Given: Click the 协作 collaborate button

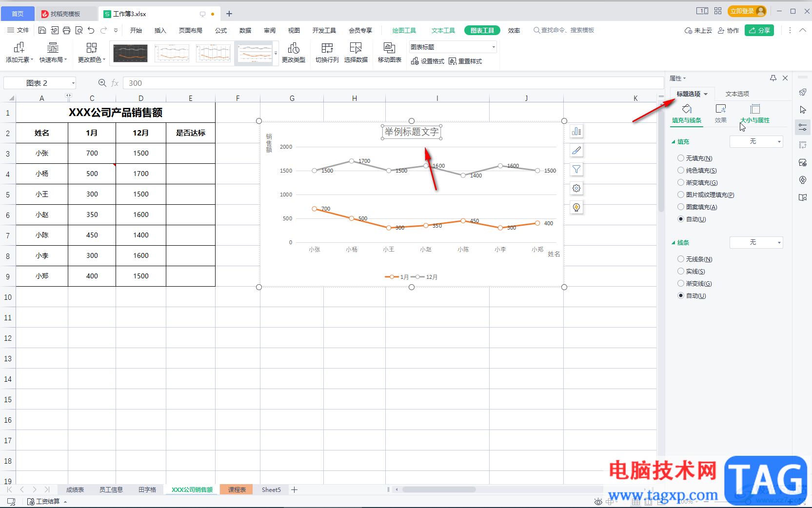Looking at the screenshot, I should 729,30.
